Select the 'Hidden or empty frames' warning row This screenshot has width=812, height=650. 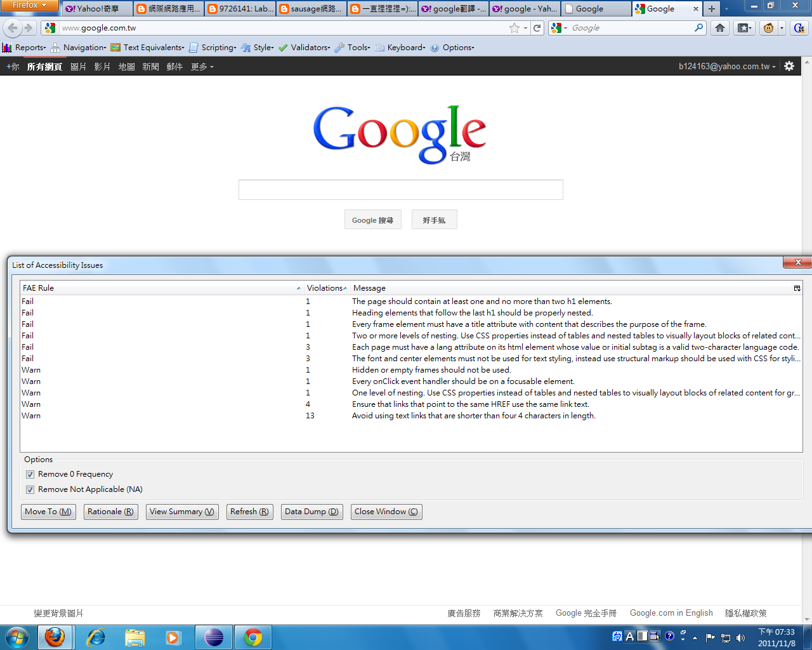point(411,370)
